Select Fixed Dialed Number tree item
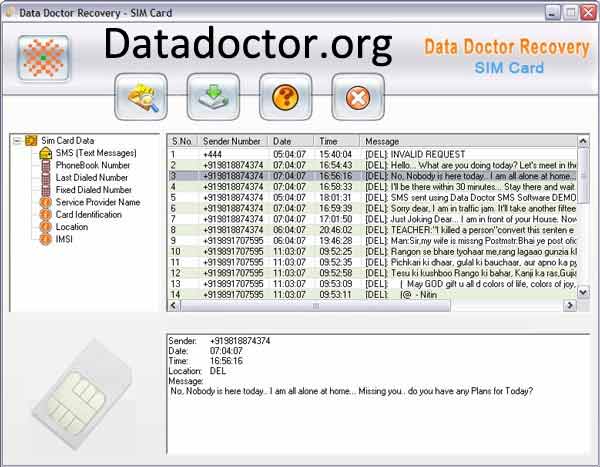This screenshot has height=467, width=600. pyautogui.click(x=93, y=190)
